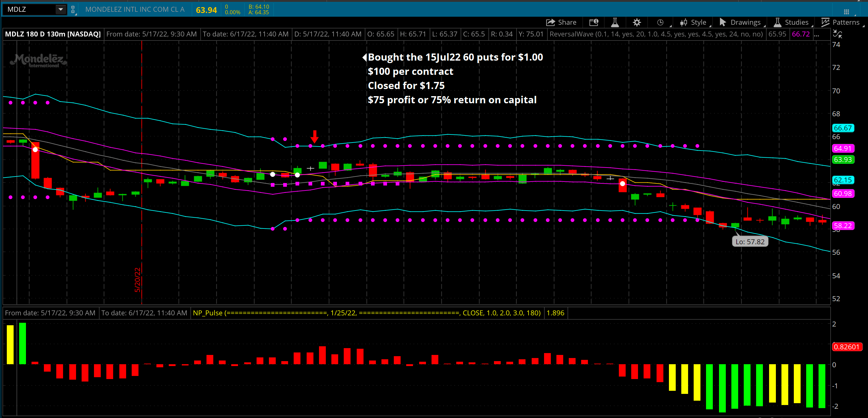Click the 64.91 magenta price bubble

[x=843, y=148]
